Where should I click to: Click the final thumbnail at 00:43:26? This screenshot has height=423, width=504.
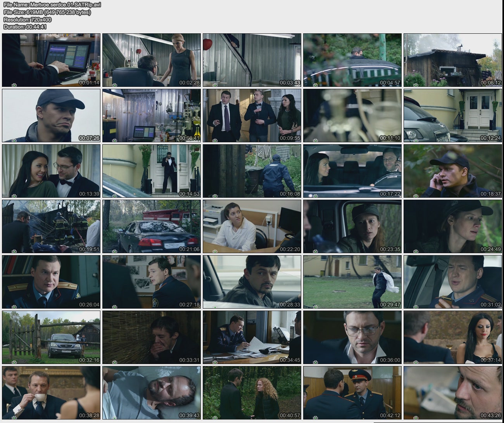click(x=452, y=392)
